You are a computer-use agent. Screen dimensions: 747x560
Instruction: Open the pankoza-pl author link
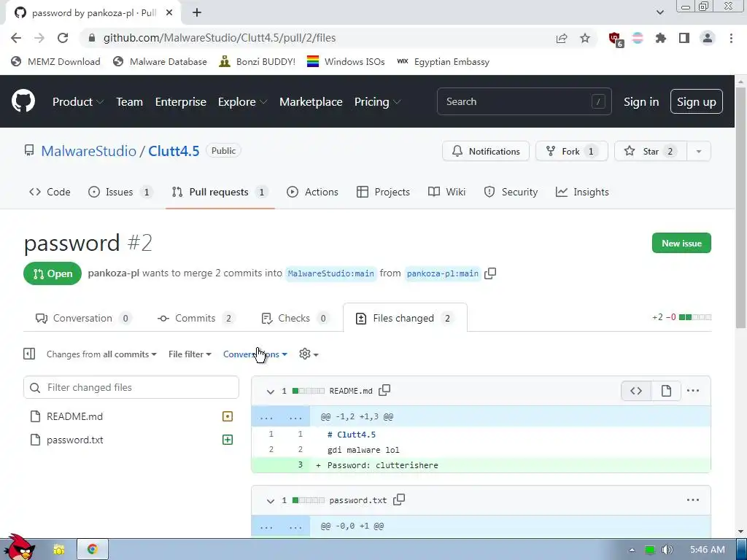click(113, 273)
